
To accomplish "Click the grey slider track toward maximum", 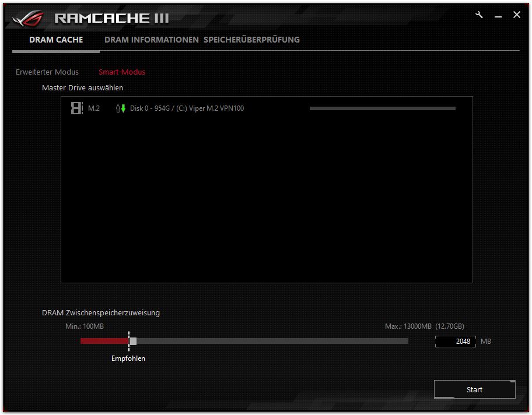I will 272,341.
